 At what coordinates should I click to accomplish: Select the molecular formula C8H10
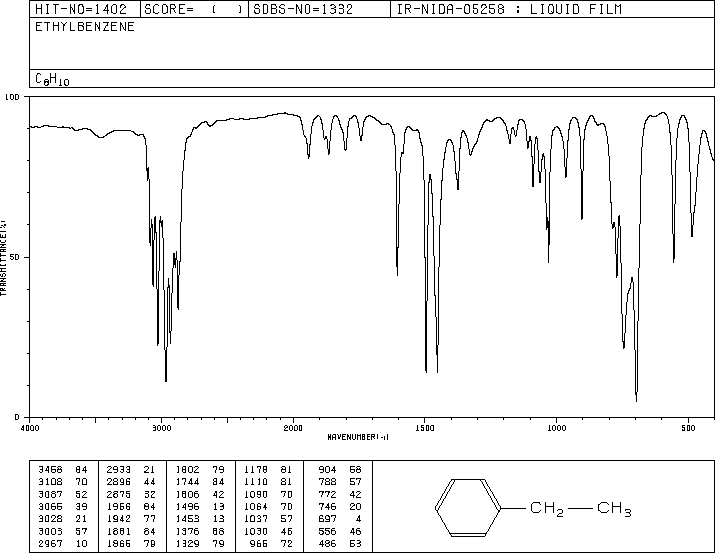pyautogui.click(x=52, y=79)
